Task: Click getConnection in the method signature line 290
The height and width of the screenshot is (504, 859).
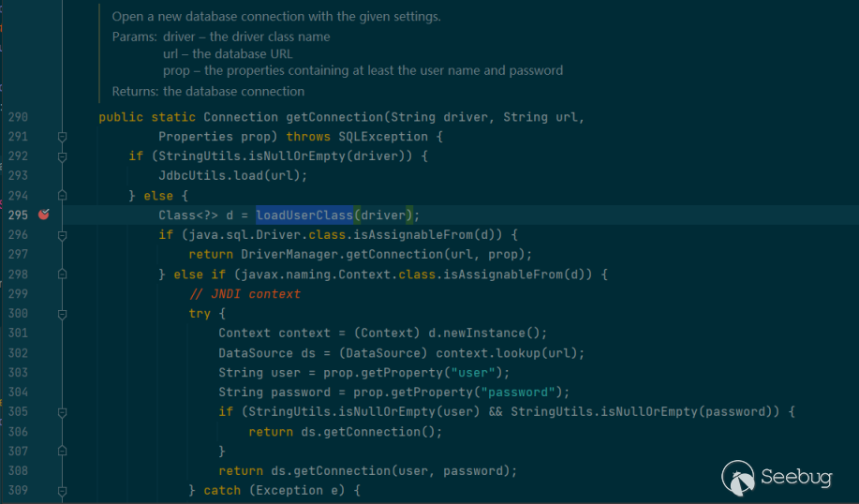Action: [334, 117]
